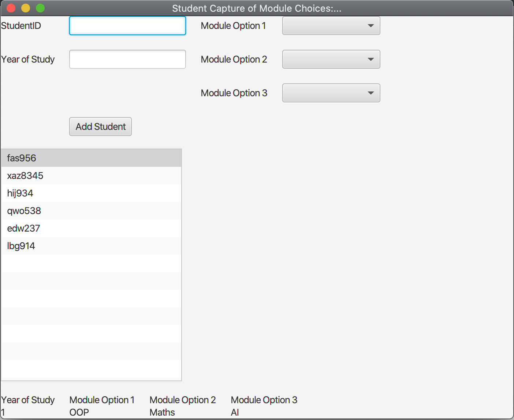
Task: Select student lbg914 in the list
Action: pyautogui.click(x=91, y=246)
